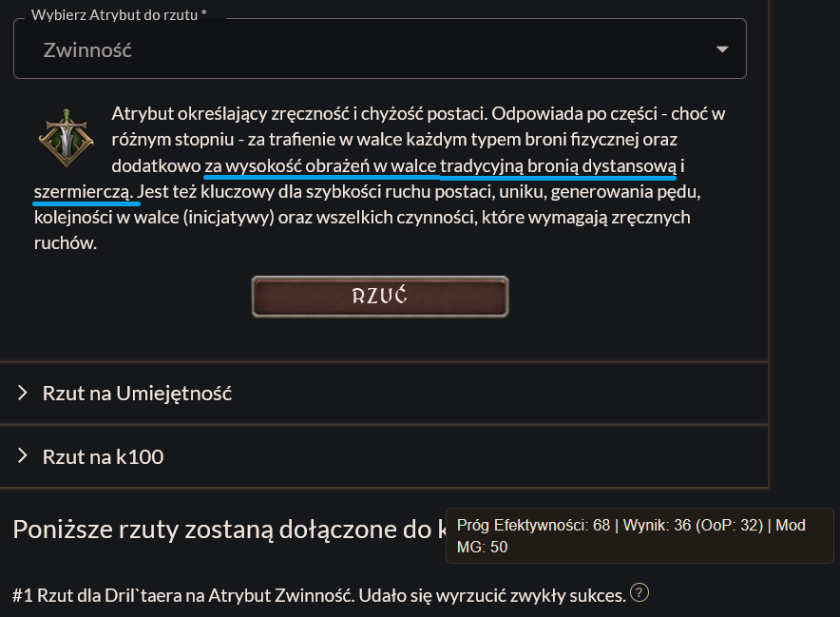This screenshot has height=617, width=840.
Task: Click underlined phrase tradycyjną bronią dystansową
Action: point(558,165)
